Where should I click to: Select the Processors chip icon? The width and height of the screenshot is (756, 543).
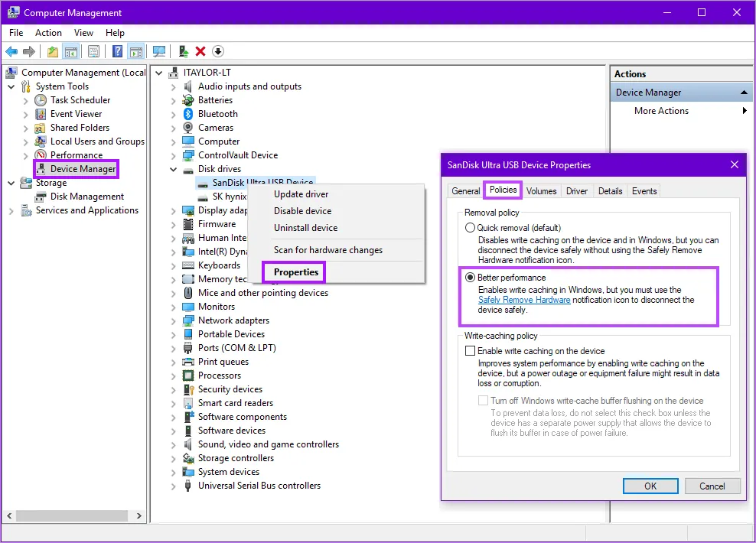coord(188,376)
